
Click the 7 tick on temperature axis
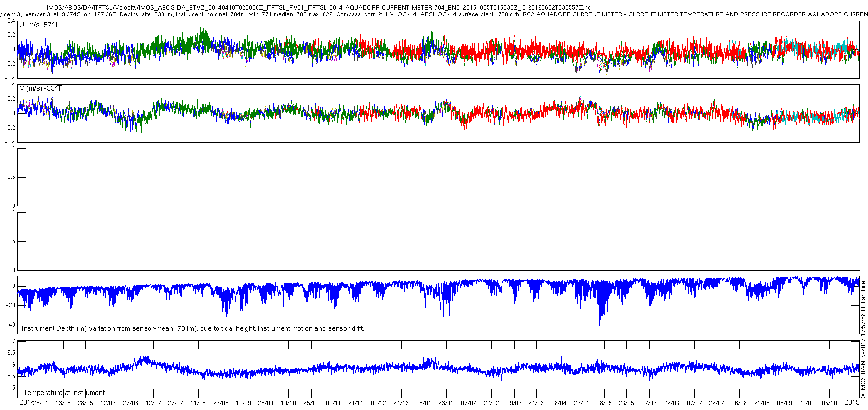pos(14,341)
